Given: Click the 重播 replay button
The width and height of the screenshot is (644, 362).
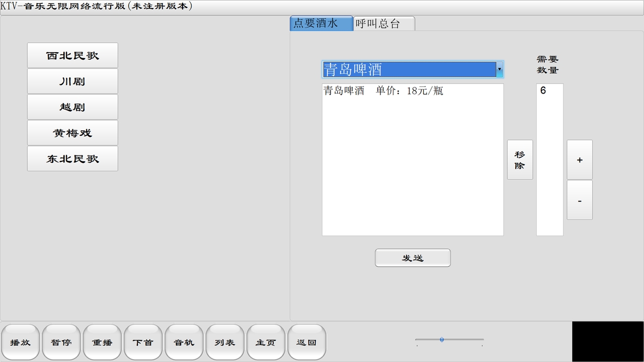Looking at the screenshot, I should [102, 342].
